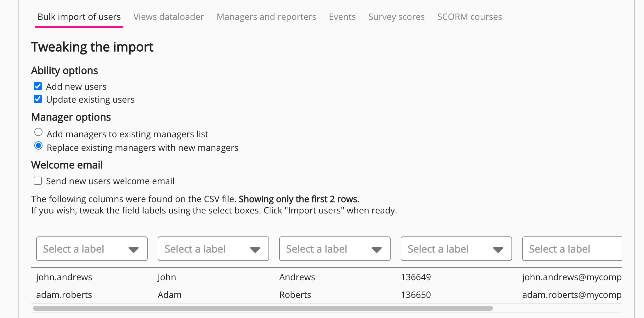Open label dropdown above Andrews surname column

(x=335, y=249)
